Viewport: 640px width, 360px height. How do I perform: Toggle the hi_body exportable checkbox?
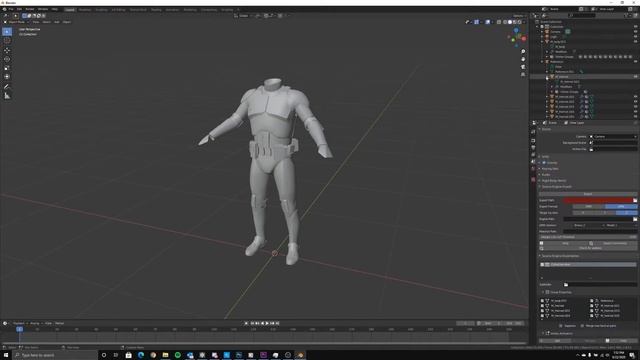click(542, 300)
